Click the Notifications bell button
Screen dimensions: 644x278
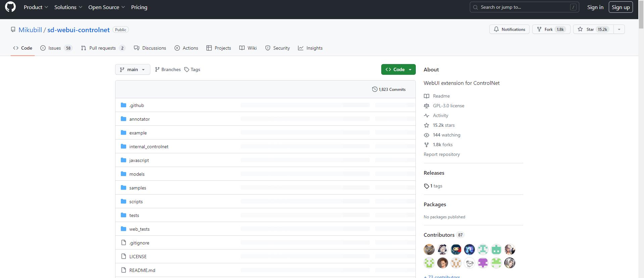point(509,30)
